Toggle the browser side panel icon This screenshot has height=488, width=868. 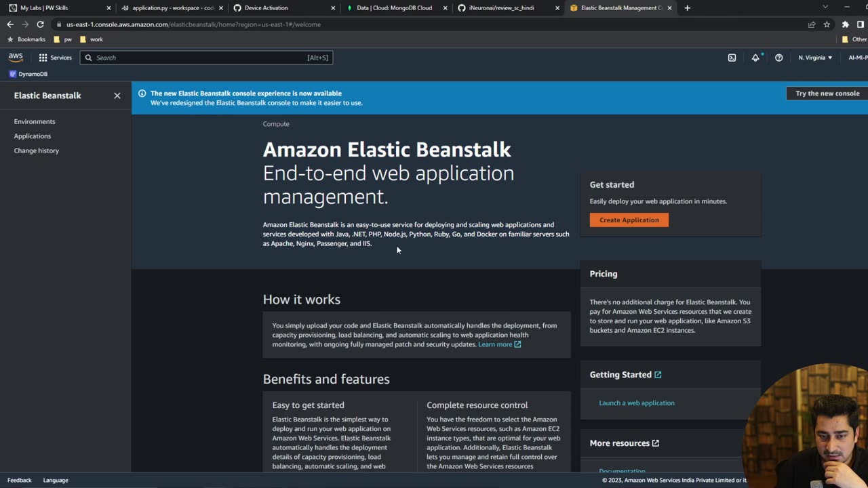pos(861,24)
